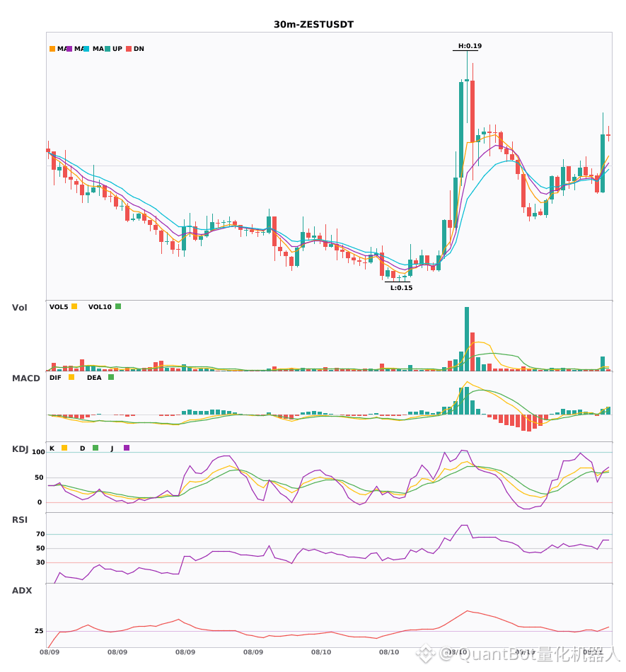The height and width of the screenshot is (672, 626).
Task: Click the yellow VOL5 swatch
Action: (74, 306)
